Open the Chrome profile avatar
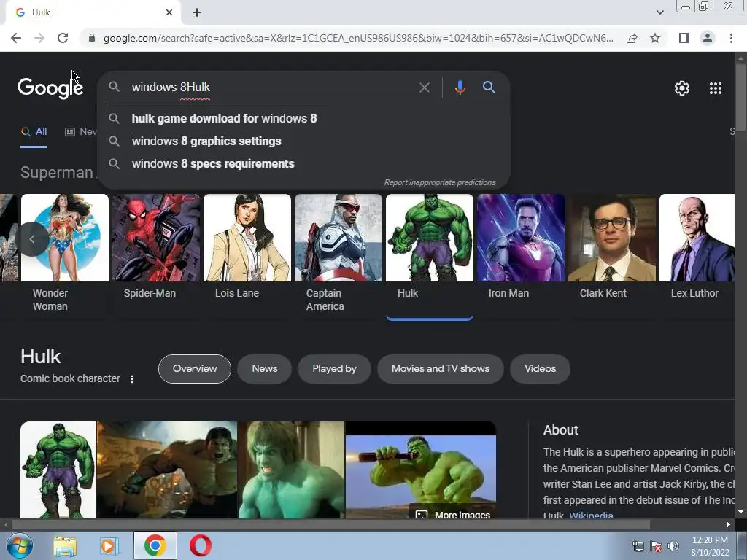 (x=708, y=38)
